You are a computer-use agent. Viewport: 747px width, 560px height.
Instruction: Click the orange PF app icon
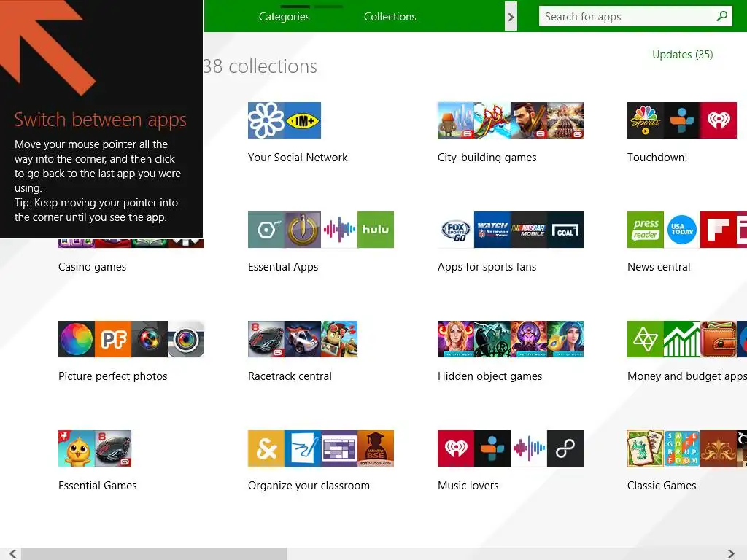point(113,339)
